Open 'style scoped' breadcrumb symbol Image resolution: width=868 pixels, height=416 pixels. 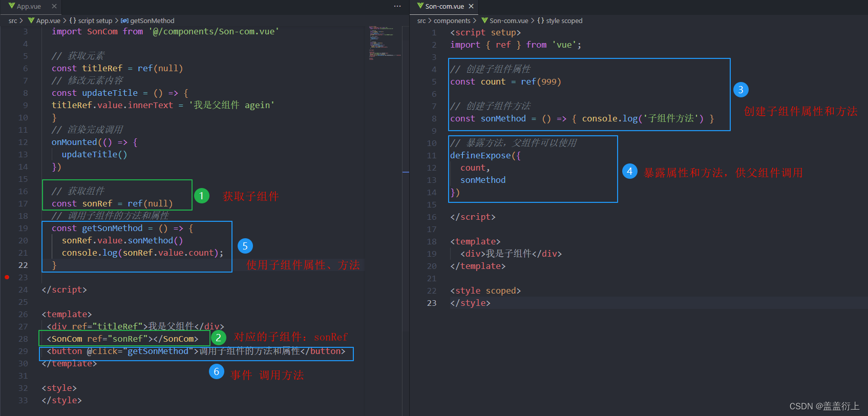point(564,21)
